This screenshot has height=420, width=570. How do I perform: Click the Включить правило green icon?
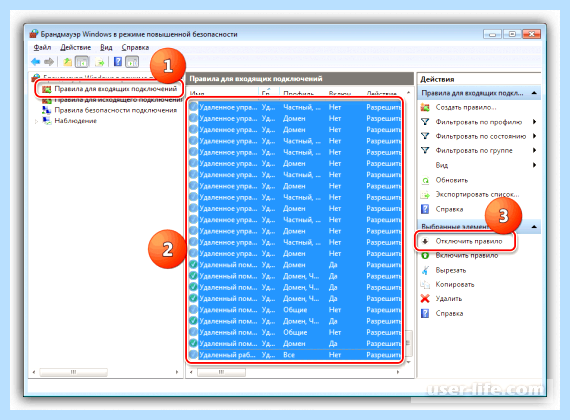[425, 256]
